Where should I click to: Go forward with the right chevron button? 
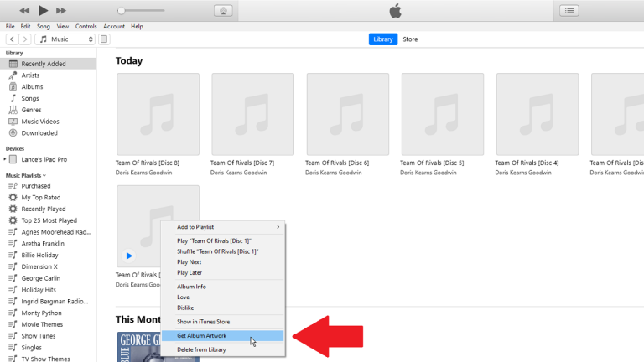point(25,39)
